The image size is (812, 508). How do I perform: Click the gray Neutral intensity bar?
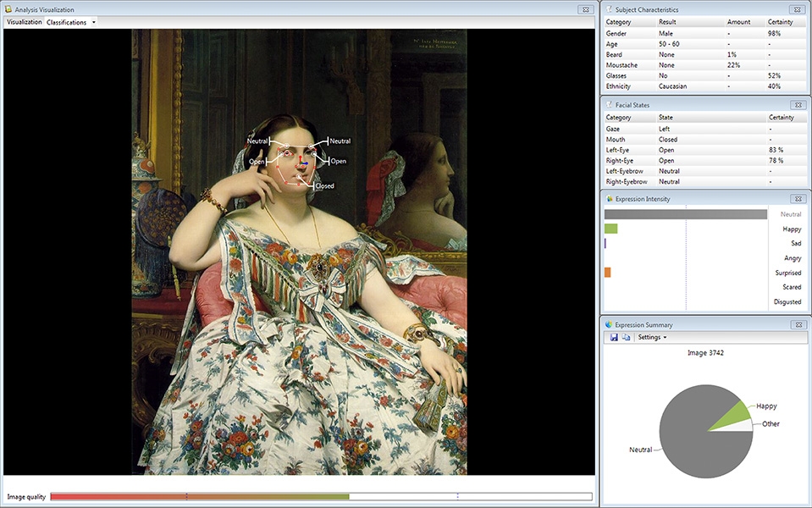(x=686, y=214)
